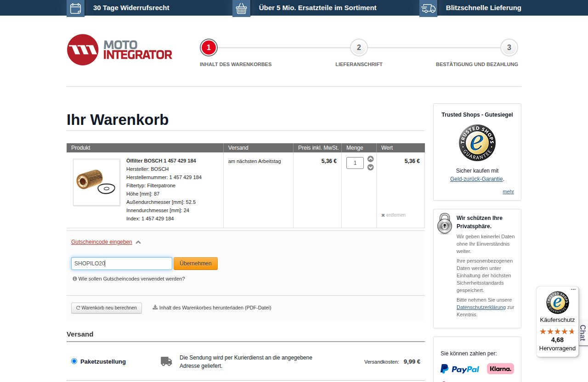
Task: Click the Klarna payment logo
Action: (500, 369)
